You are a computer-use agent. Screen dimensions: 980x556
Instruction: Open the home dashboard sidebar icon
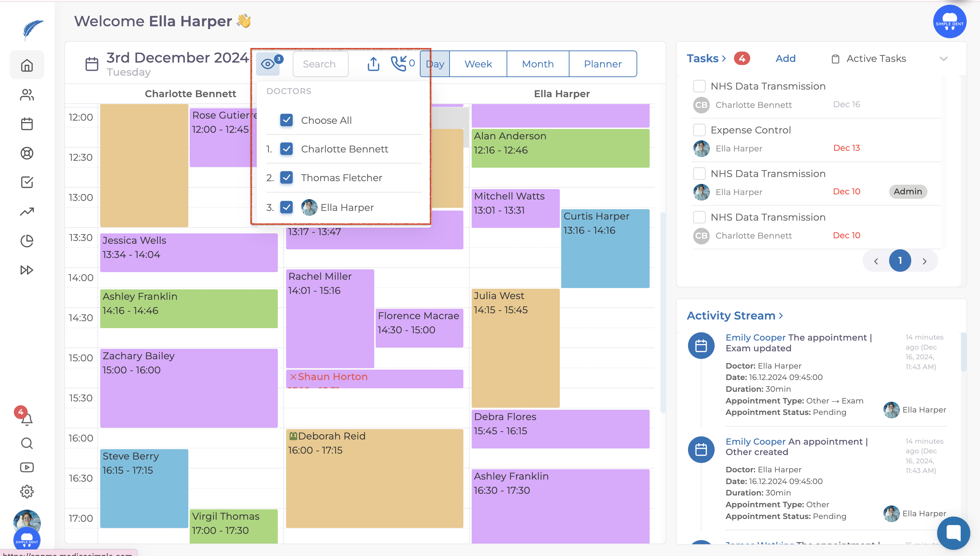pyautogui.click(x=27, y=65)
